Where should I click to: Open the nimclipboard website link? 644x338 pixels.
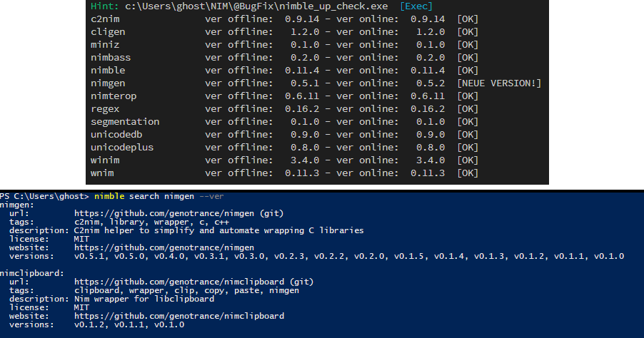coord(178,316)
